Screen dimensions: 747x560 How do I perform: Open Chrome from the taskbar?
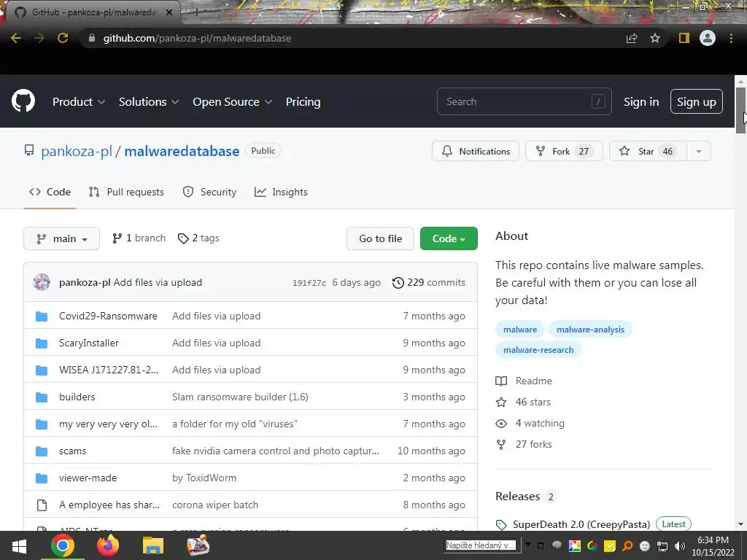click(x=63, y=545)
